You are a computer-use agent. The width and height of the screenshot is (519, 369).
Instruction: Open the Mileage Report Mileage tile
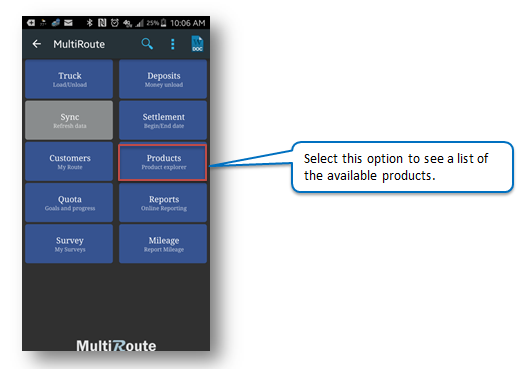(x=163, y=244)
